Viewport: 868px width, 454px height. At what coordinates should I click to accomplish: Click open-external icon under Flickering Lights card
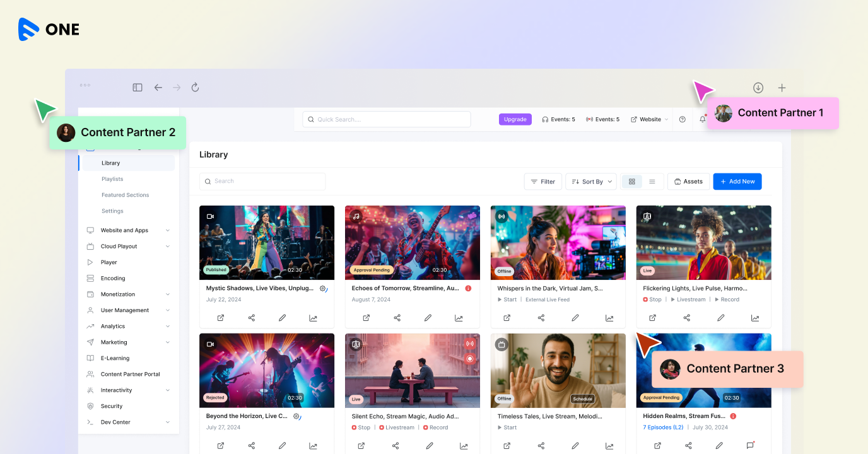point(652,318)
